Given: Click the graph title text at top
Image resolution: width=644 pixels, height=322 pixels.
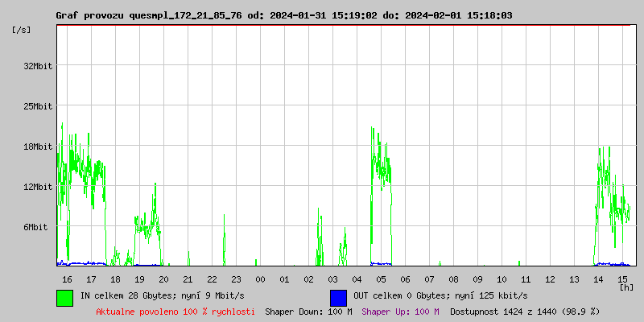Looking at the screenshot, I should [x=284, y=15].
